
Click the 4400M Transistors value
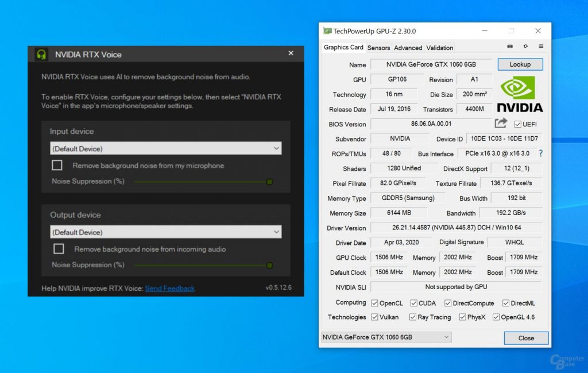[474, 109]
